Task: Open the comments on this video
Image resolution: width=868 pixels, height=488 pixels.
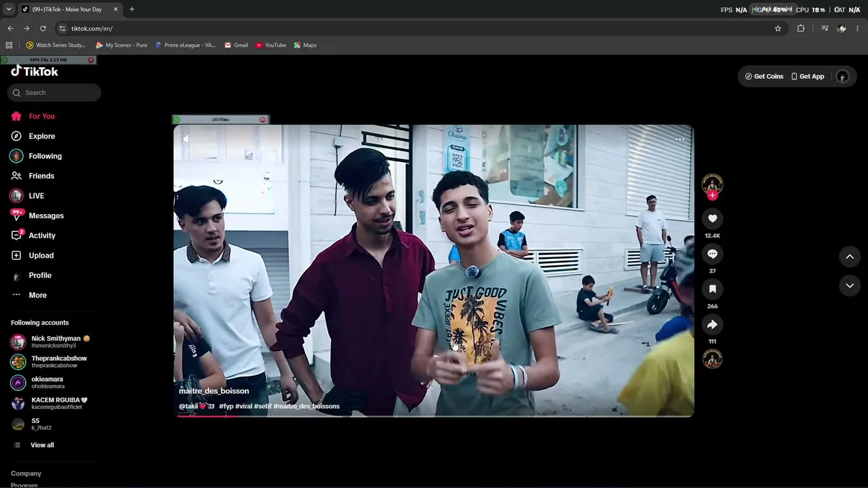Action: click(x=712, y=253)
